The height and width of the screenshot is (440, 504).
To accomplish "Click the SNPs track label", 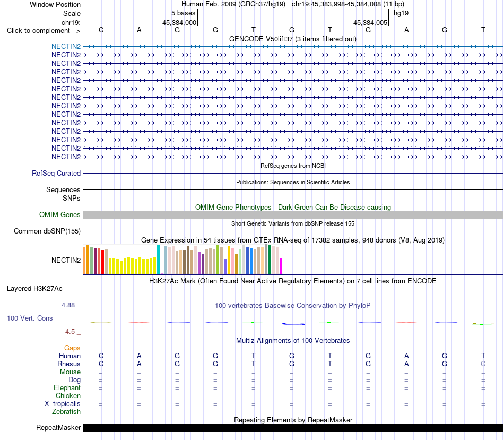I will coord(72,198).
